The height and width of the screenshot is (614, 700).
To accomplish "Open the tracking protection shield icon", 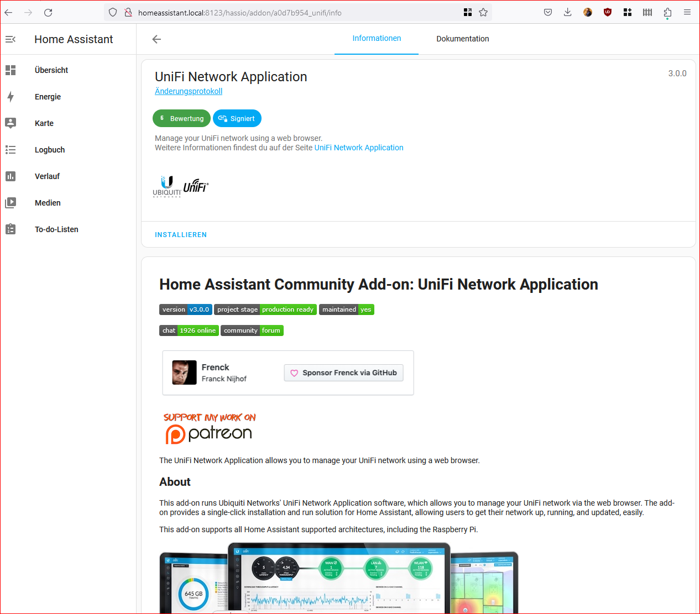I will pos(113,12).
